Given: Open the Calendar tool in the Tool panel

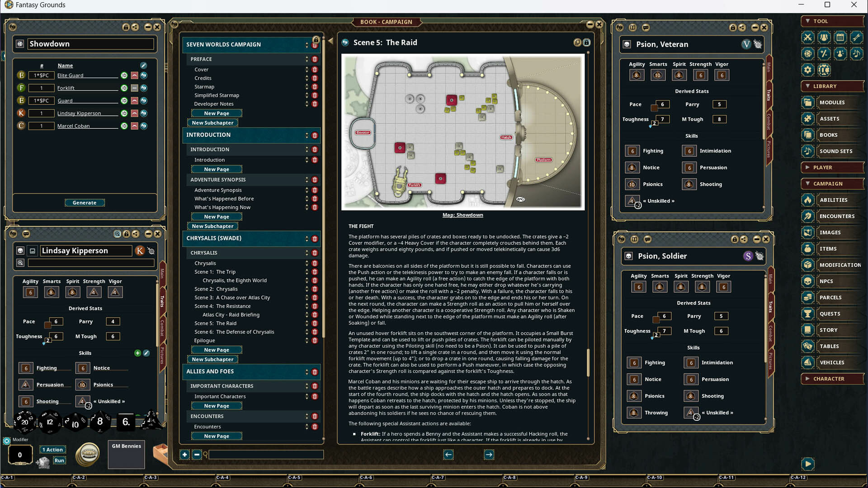Looking at the screenshot, I should (840, 38).
